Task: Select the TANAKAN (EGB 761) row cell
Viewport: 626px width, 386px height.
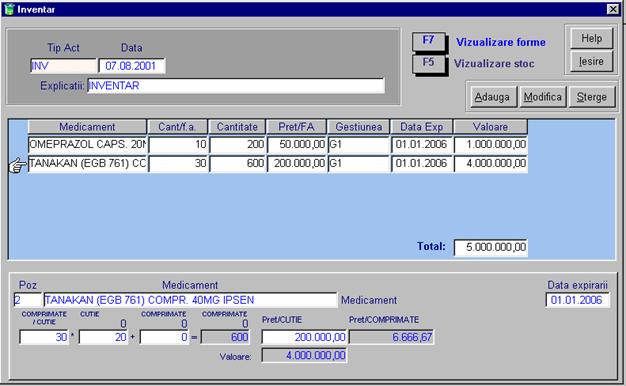Action: point(87,163)
